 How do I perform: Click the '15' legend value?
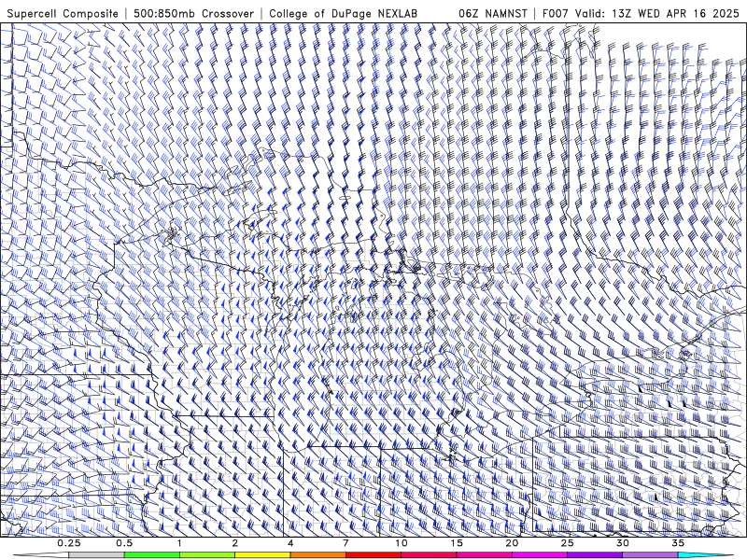pos(457,543)
